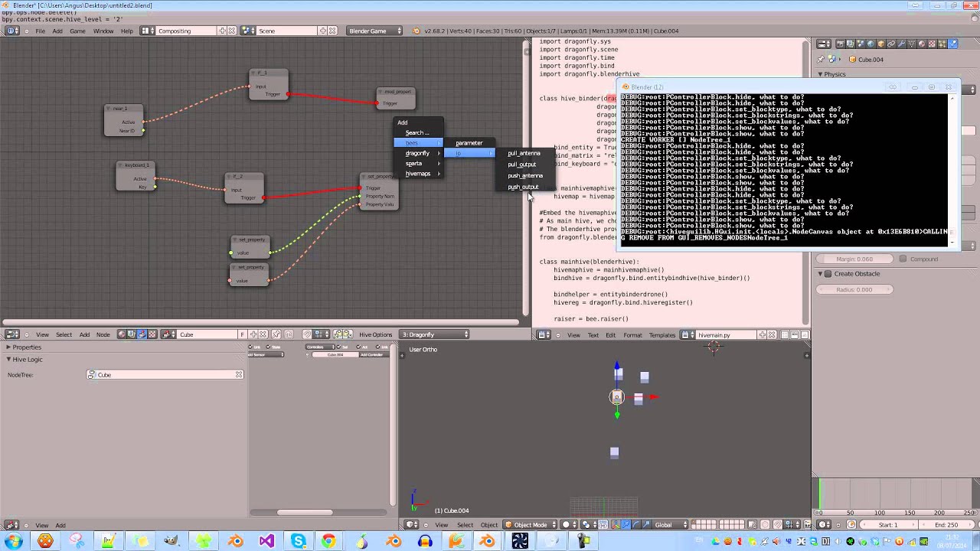980x551 pixels.
Task: Choose push_output from the io submenu
Action: point(523,187)
